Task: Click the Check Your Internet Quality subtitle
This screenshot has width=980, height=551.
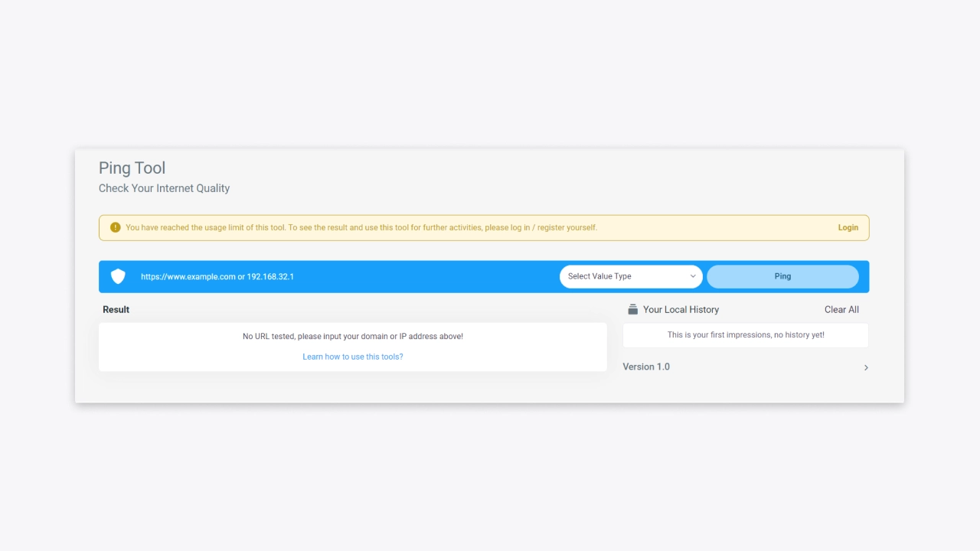Action: (x=164, y=188)
